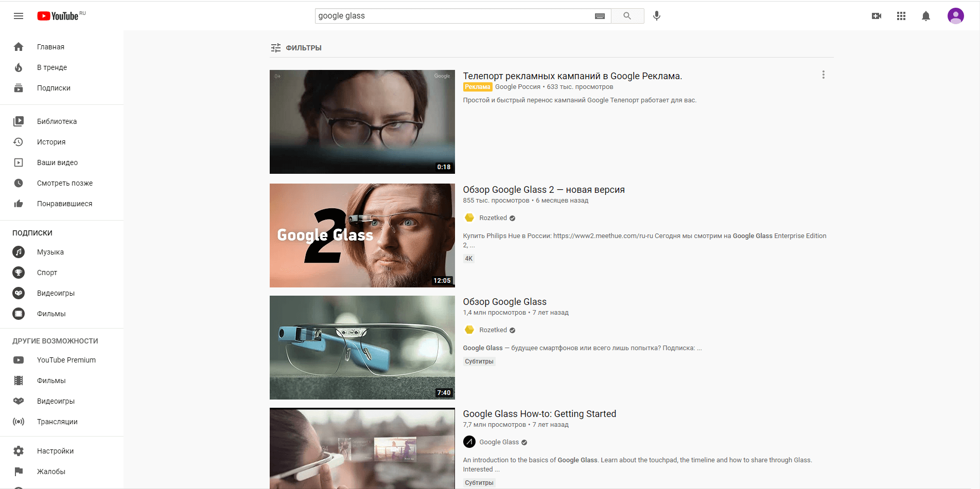Click Субтитры badge under Обзор Google Glass

pyautogui.click(x=479, y=361)
